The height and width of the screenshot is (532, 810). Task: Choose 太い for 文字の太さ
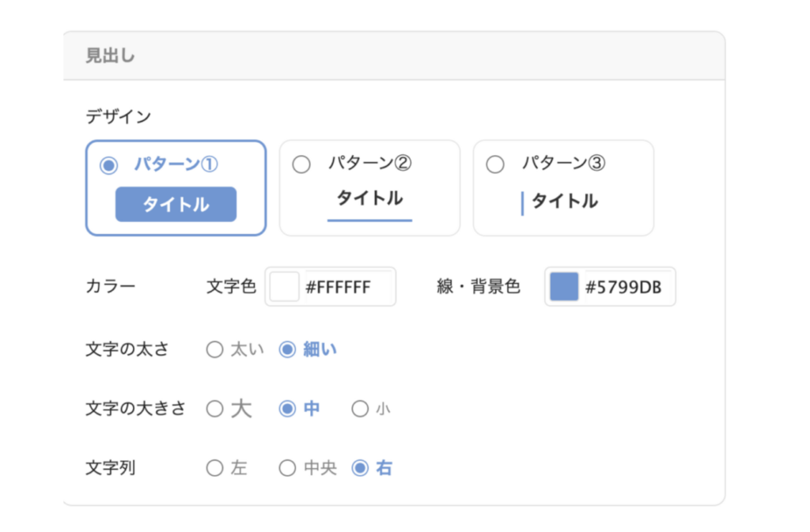click(214, 349)
